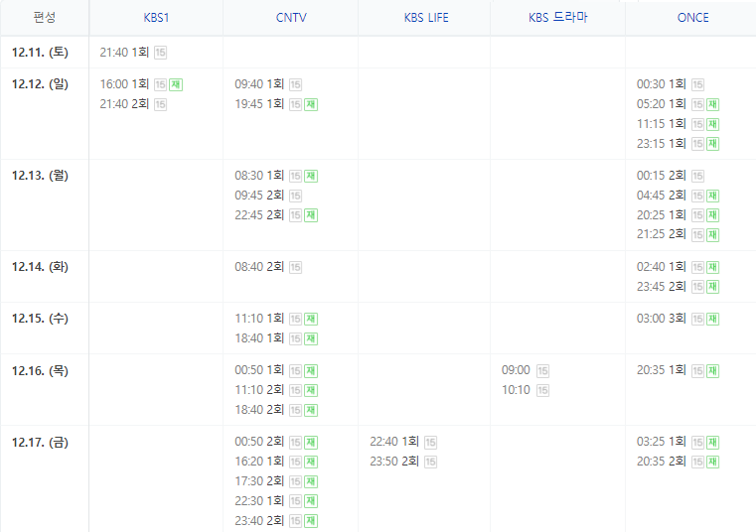Click the 재 badge beside ONCE 20:25 1회
The height and width of the screenshot is (532, 756).
pos(713,215)
